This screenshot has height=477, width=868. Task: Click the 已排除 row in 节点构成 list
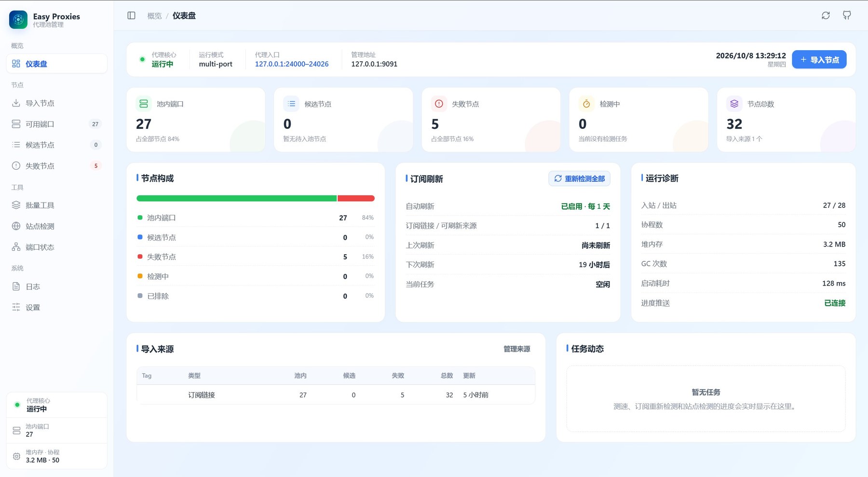(x=256, y=296)
